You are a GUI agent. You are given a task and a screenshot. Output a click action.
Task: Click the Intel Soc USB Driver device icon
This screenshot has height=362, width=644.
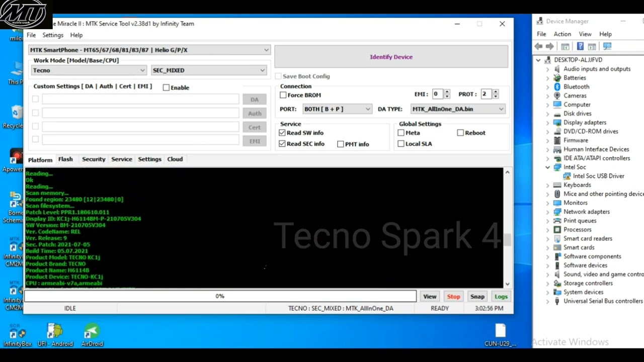567,176
